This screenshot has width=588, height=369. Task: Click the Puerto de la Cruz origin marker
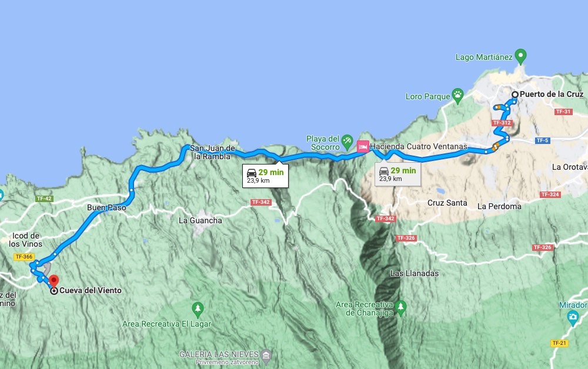(515, 95)
